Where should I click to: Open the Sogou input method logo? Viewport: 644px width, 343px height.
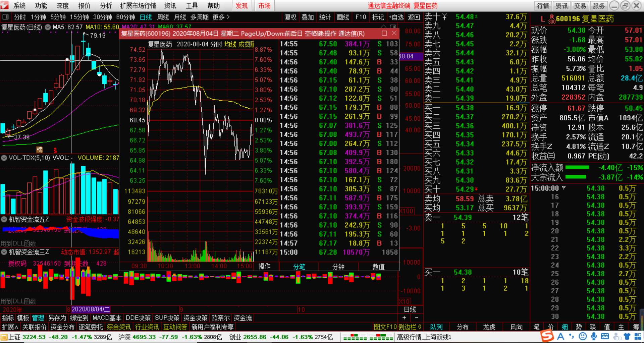[x=547, y=336]
